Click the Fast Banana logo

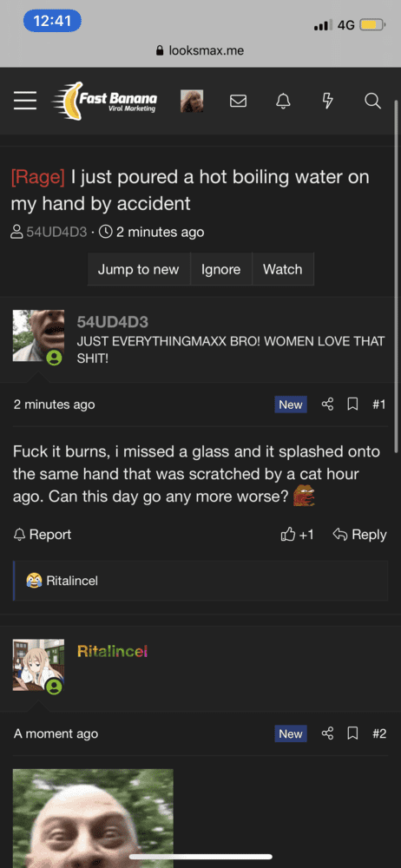tap(104, 101)
